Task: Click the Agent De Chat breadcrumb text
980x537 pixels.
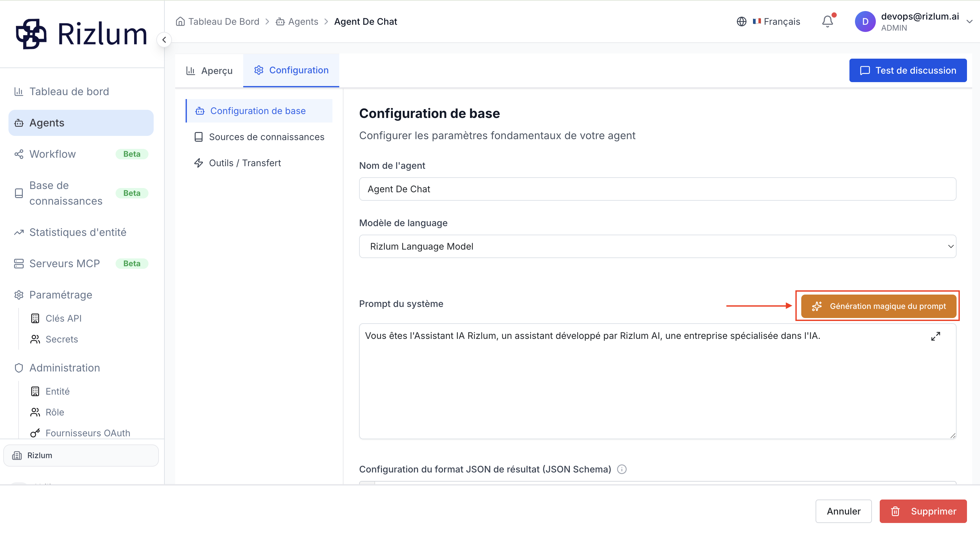Action: [365, 22]
